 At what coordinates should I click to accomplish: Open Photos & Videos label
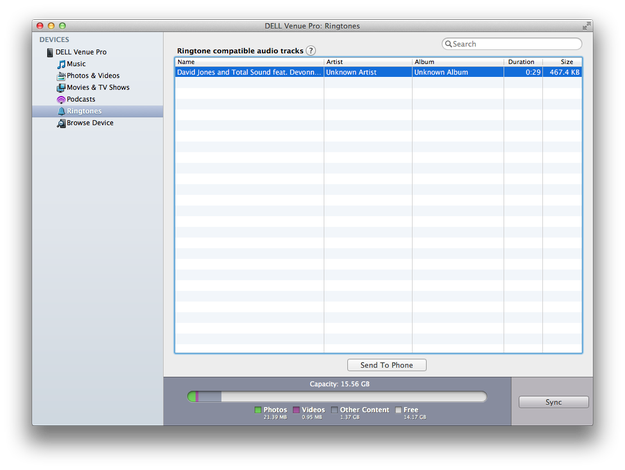[93, 75]
